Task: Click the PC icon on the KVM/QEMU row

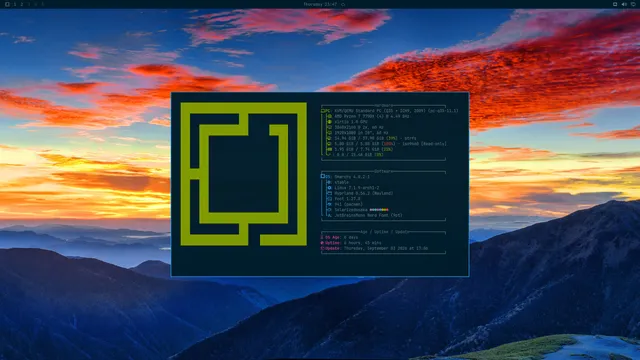Action: pos(322,111)
